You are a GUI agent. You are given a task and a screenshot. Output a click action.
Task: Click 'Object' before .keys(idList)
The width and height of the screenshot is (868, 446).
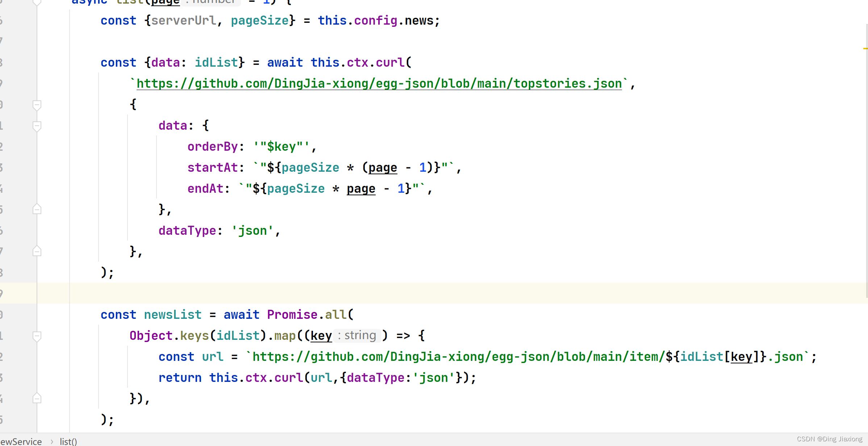click(151, 336)
